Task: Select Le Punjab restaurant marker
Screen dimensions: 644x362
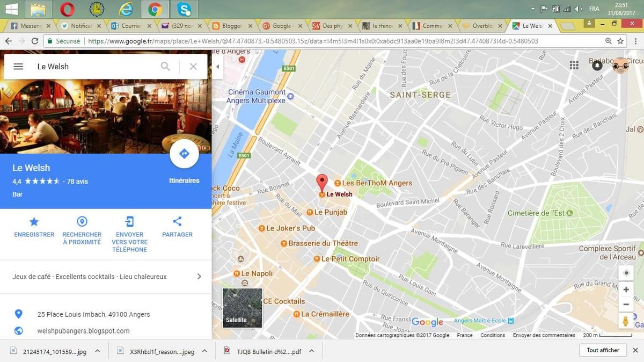Action: tap(327, 212)
